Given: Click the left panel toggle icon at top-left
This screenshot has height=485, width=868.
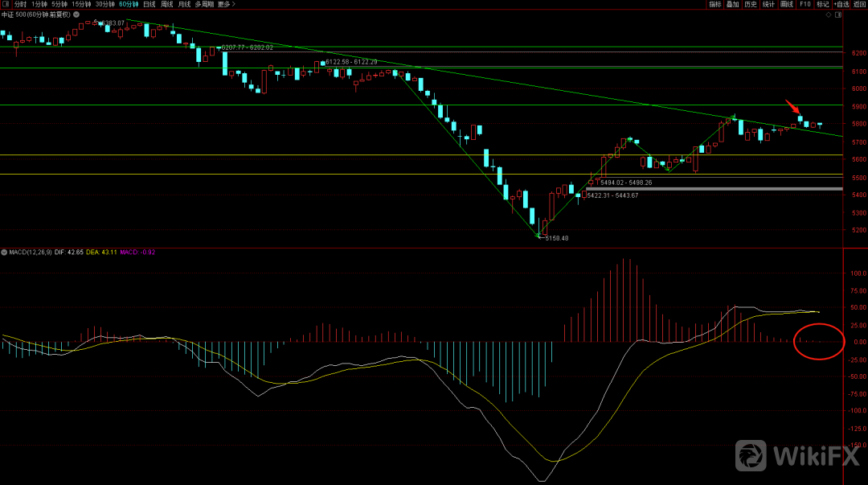Looking at the screenshot, I should point(6,4).
